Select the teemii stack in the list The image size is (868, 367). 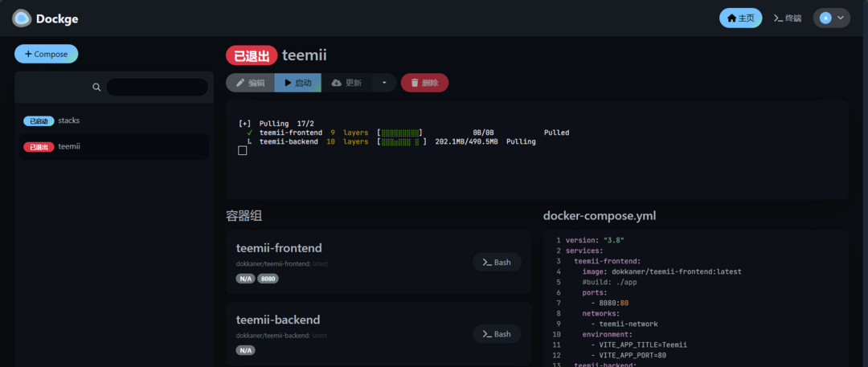(114, 147)
